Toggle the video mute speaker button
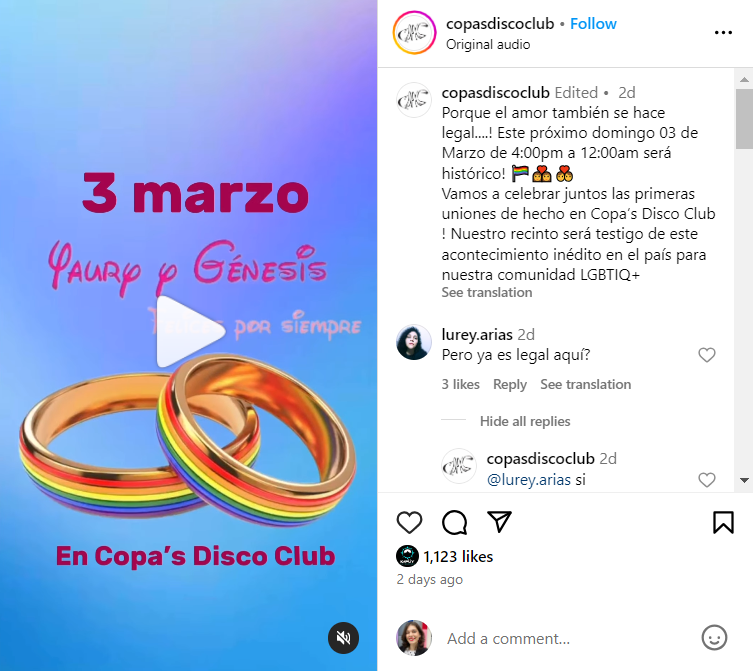 [343, 638]
